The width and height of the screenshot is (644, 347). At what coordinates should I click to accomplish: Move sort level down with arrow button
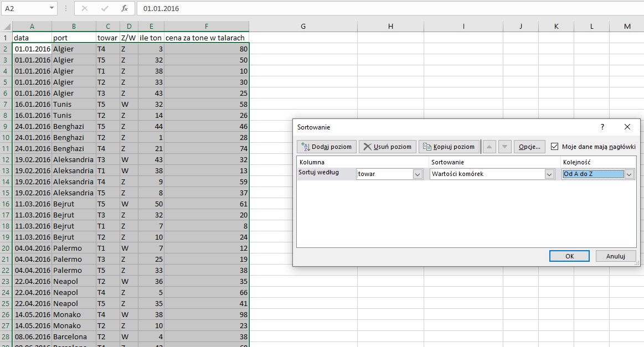(x=505, y=147)
